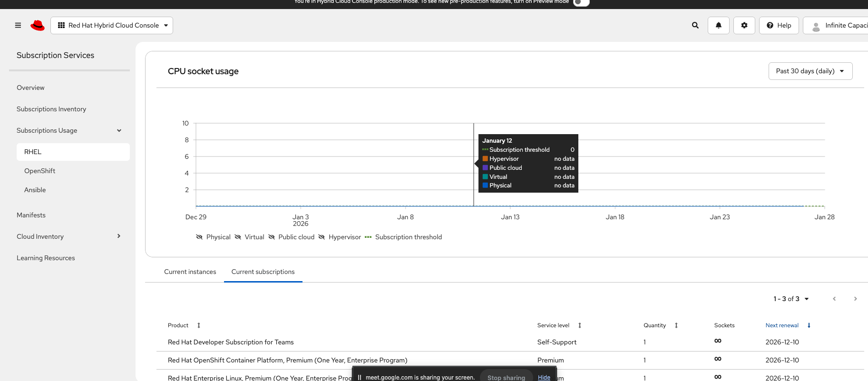
Task: Click the Subscription threshold legend item
Action: tap(403, 237)
